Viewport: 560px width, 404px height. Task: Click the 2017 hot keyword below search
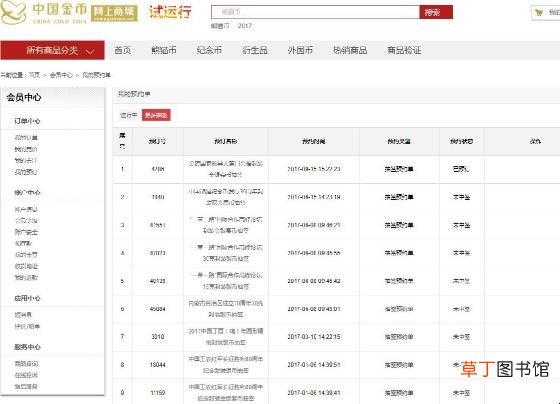(x=245, y=26)
